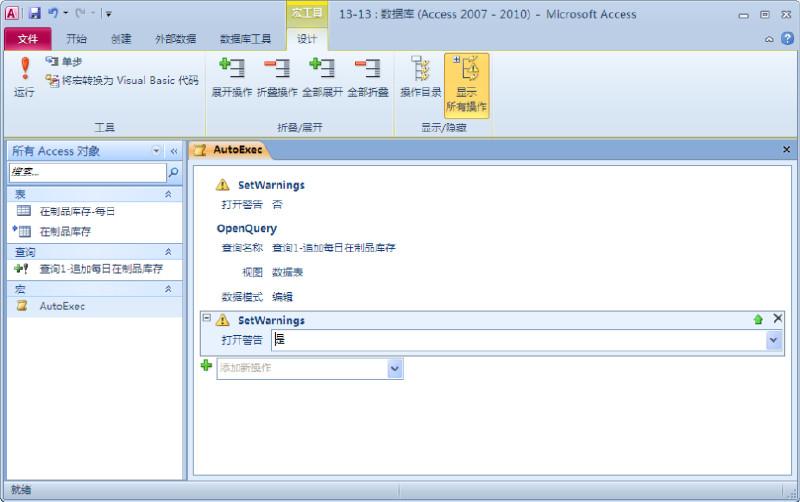Click the navigation pane search box
800x502 pixels.
coord(87,172)
